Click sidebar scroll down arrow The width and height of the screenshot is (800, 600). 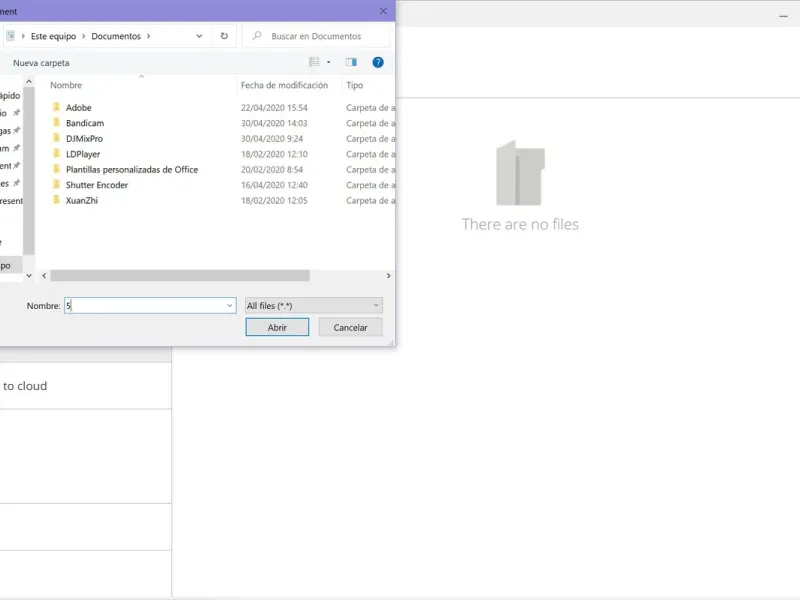[x=29, y=276]
